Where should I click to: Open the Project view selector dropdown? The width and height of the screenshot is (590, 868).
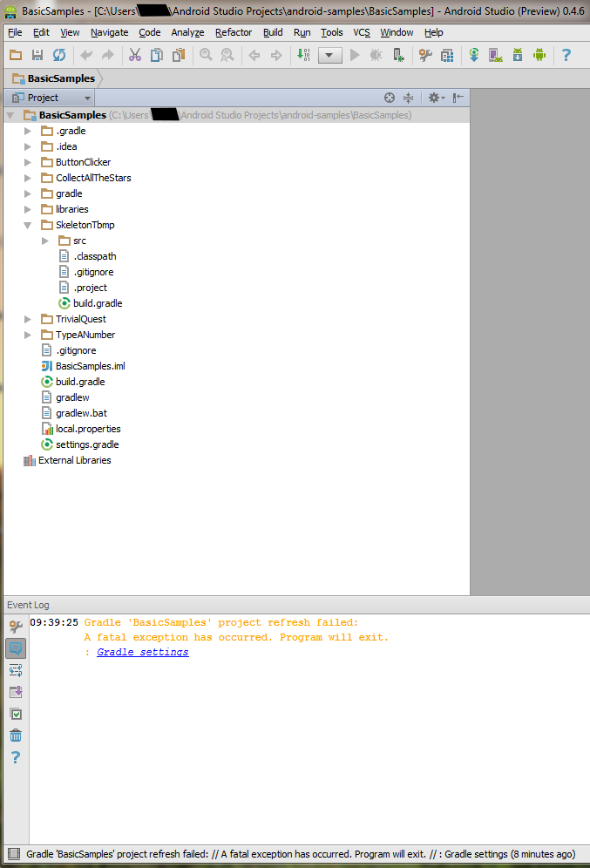[51, 98]
